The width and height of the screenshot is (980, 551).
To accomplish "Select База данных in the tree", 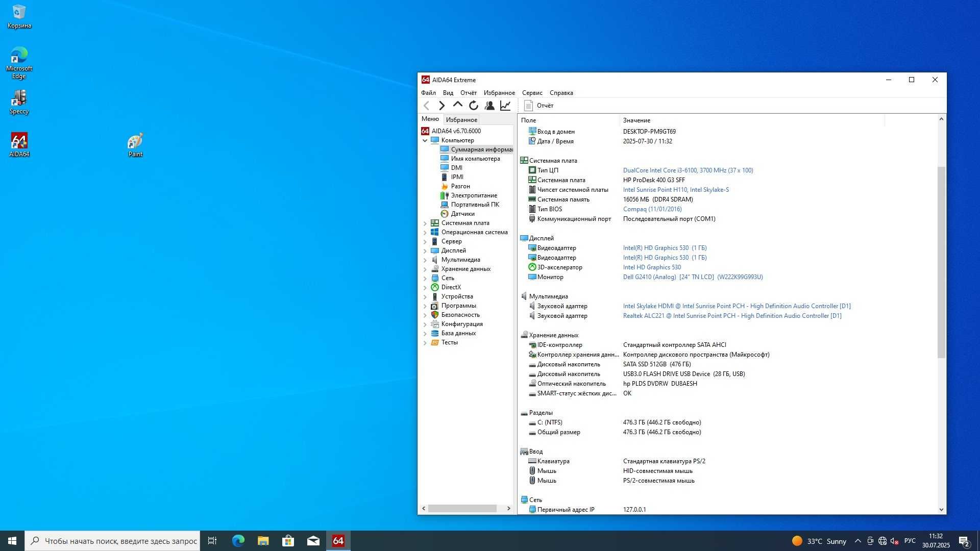I will 453,333.
